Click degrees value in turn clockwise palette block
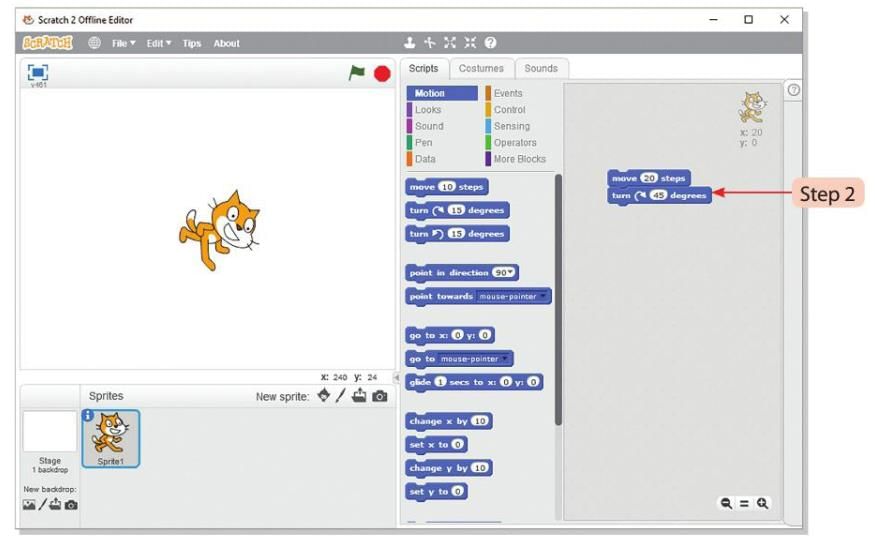Viewport: 875px width, 544px height. click(456, 210)
